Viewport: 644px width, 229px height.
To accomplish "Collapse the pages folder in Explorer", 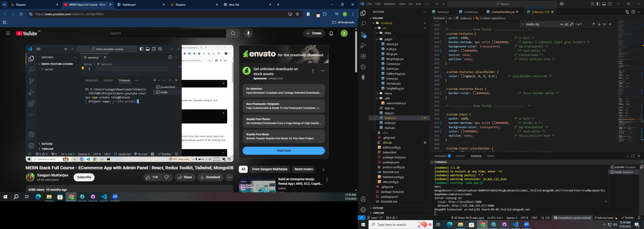I will click(377, 39).
